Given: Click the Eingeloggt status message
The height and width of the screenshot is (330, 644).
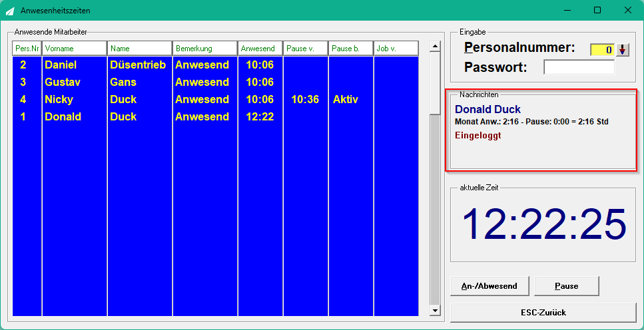Looking at the screenshot, I should click(478, 136).
